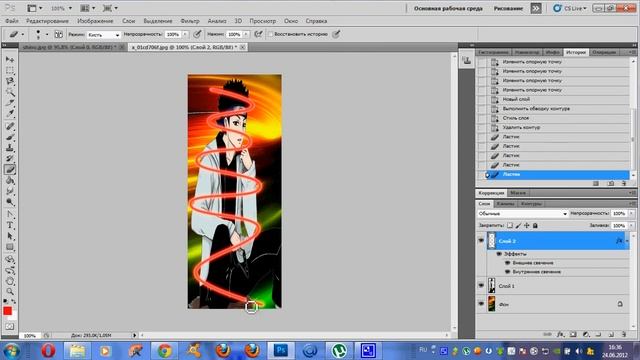Select the Horizontal Type tool
Screen dimensions: 640x360
[10, 225]
